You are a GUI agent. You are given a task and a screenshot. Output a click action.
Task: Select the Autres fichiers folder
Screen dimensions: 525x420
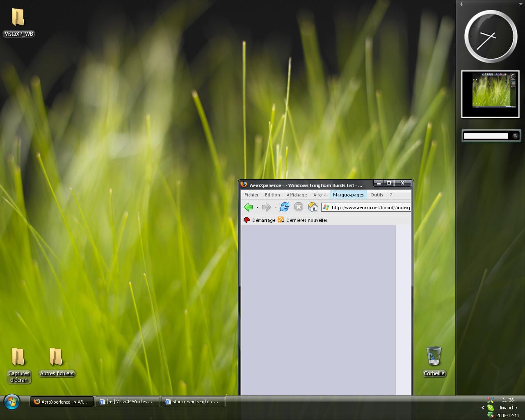click(x=56, y=357)
